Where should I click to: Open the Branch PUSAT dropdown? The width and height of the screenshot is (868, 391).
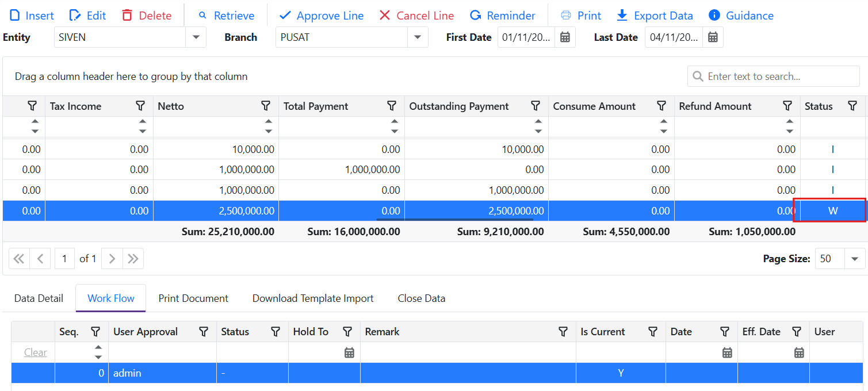[418, 37]
